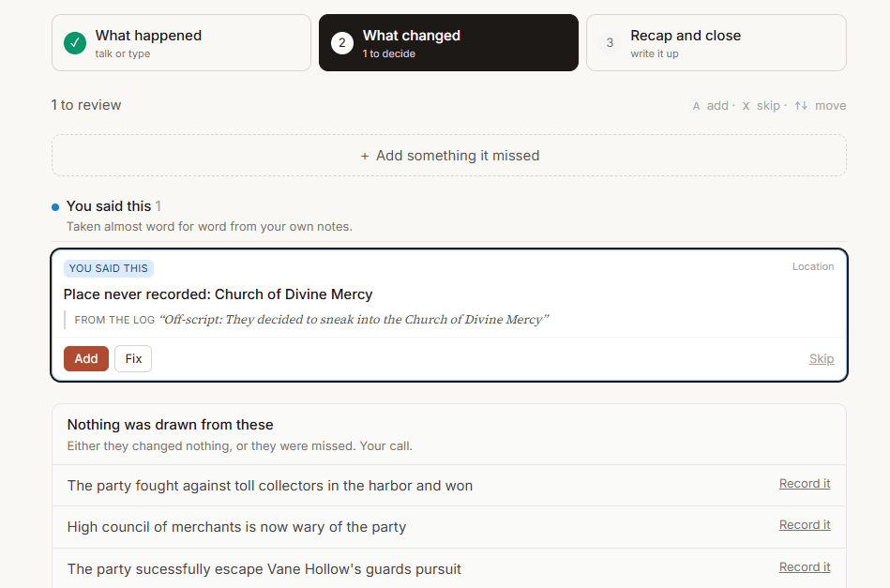The width and height of the screenshot is (890, 588).
Task: Open the What happened step
Action: tap(181, 42)
